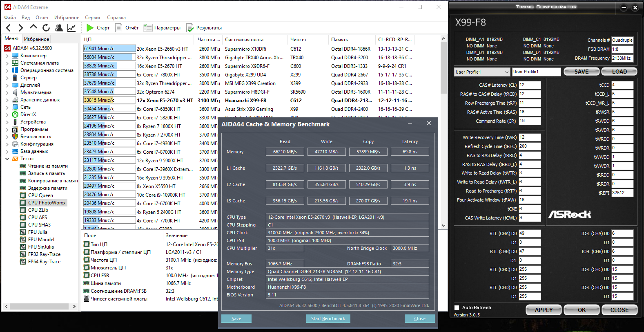Expand the Компьютер tree node
The image size is (644, 332).
coord(7,56)
